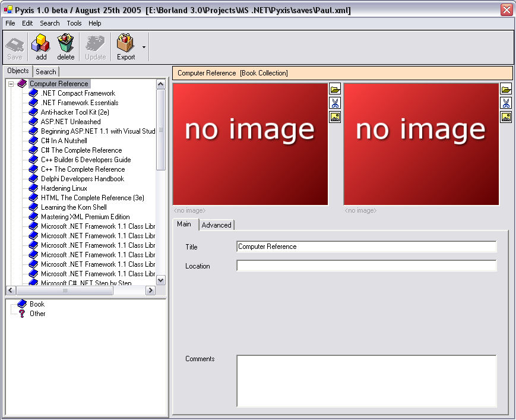Click tree scrollbar up arrow
Viewport: 516px width, 420px height.
tap(160, 84)
